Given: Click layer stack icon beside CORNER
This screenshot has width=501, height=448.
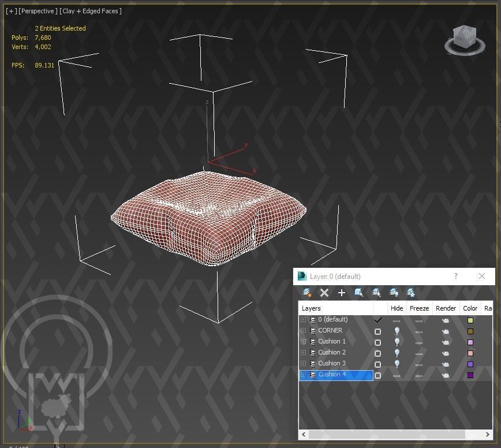Looking at the screenshot, I should point(312,331).
